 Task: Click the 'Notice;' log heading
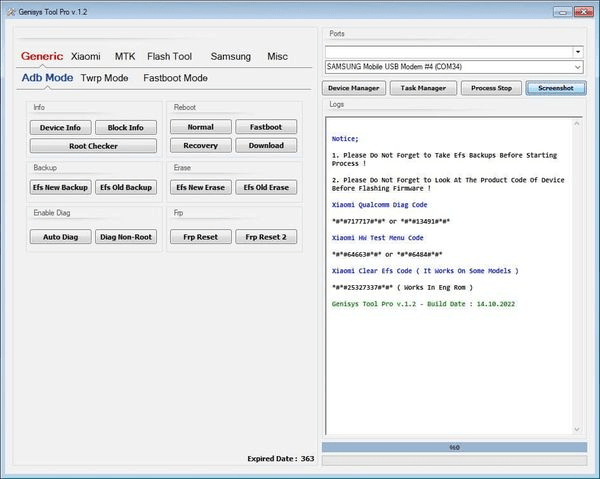(345, 139)
